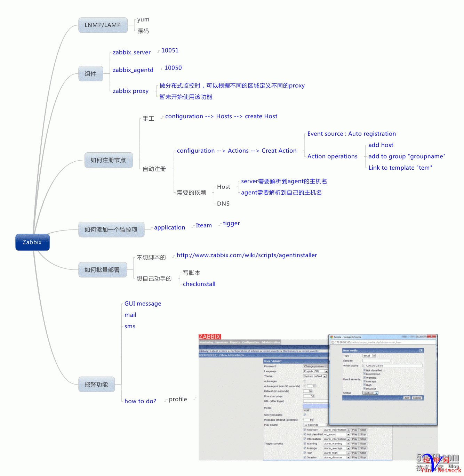Open the Reports menu in Zabbix
The image size is (464, 476).
tap(235, 342)
